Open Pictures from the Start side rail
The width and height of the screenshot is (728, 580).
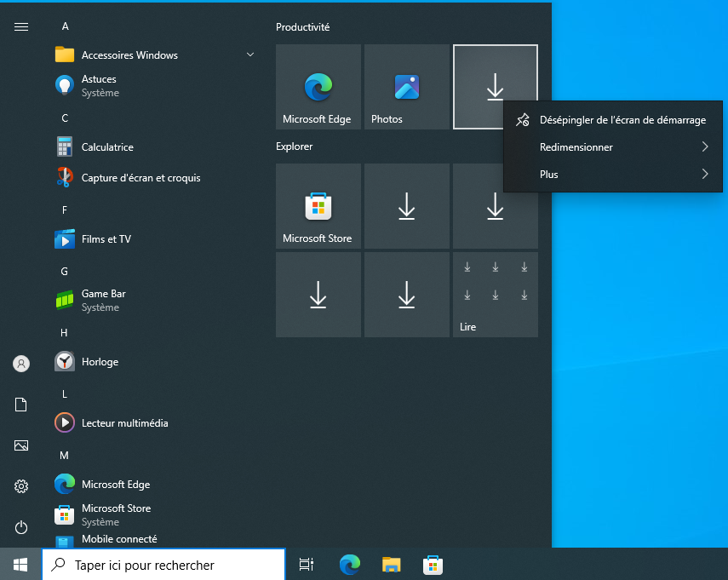coord(21,445)
